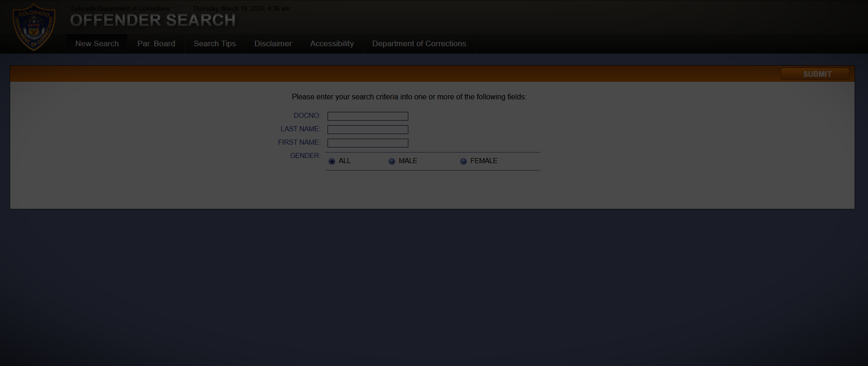868x366 pixels.
Task: Click into the LAST NAME field
Action: (368, 129)
